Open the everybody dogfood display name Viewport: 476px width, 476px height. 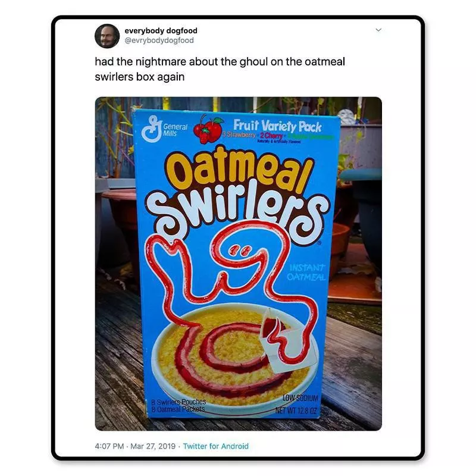point(161,31)
